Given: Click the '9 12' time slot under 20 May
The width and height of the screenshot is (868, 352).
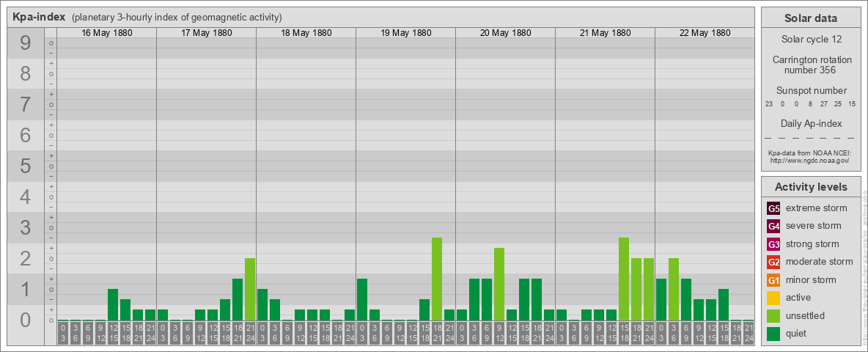Looking at the screenshot, I should pyautogui.click(x=499, y=333).
